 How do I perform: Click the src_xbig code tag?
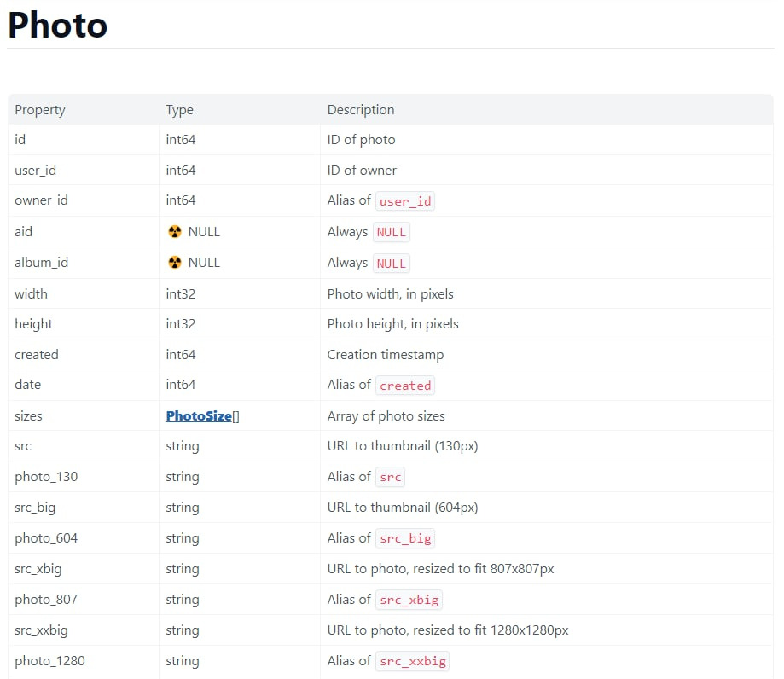point(409,600)
